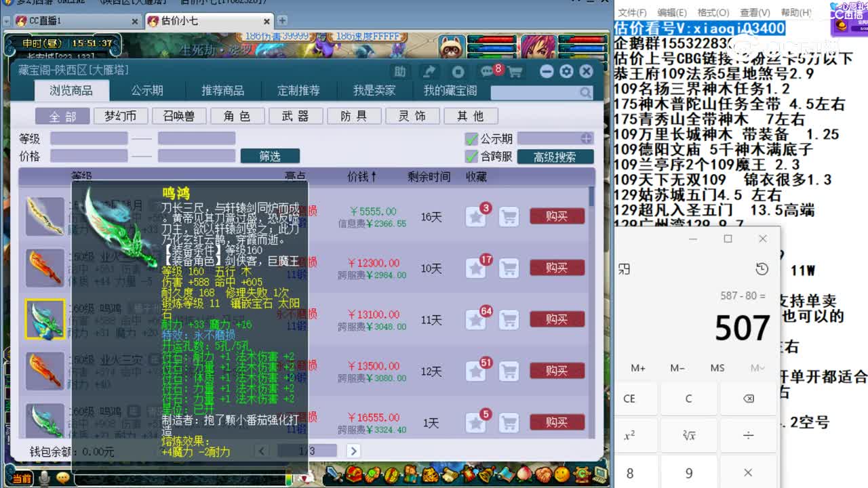
Task: Filter category by 灵饰
Action: coord(412,116)
